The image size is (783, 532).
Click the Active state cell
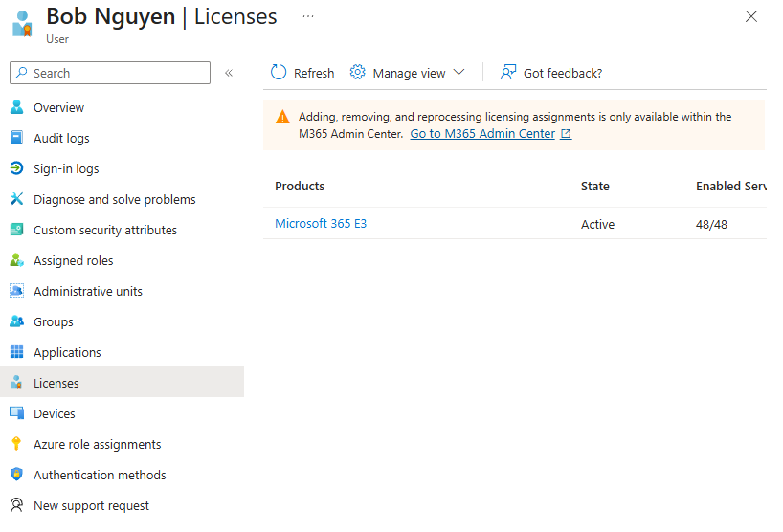(x=597, y=224)
